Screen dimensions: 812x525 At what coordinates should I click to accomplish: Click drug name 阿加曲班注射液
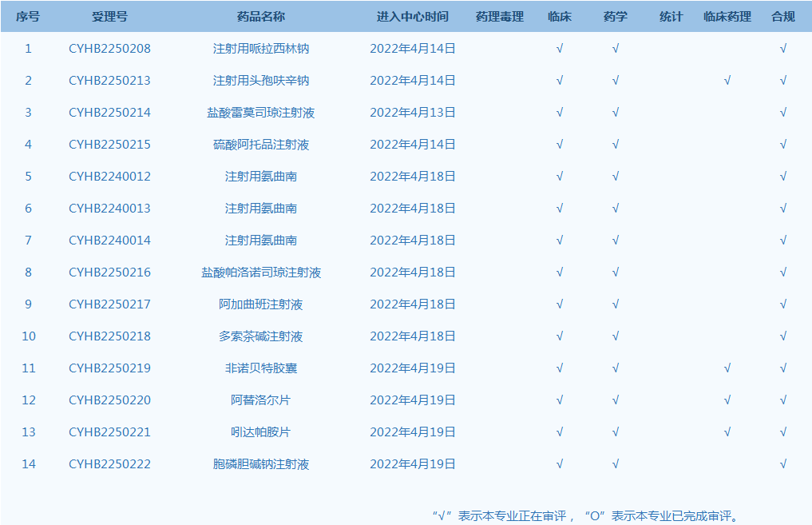click(x=261, y=304)
